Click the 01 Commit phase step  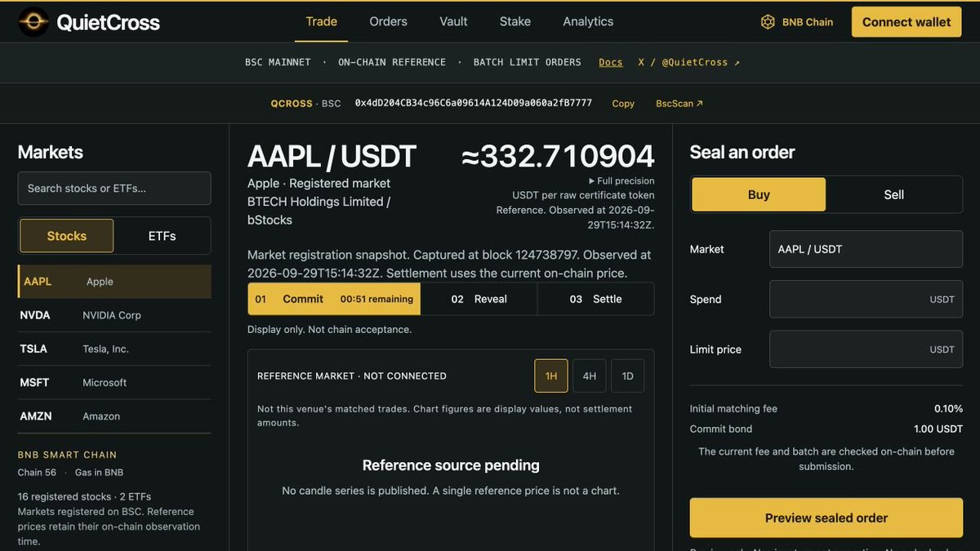(334, 299)
